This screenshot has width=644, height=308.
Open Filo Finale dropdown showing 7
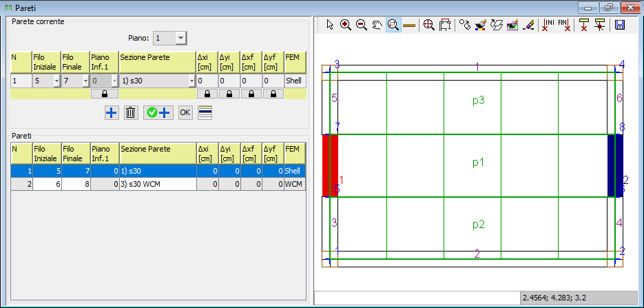(x=85, y=81)
